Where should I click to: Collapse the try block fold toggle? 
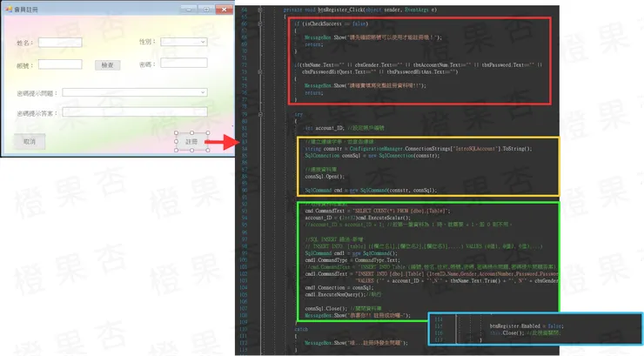260,115
